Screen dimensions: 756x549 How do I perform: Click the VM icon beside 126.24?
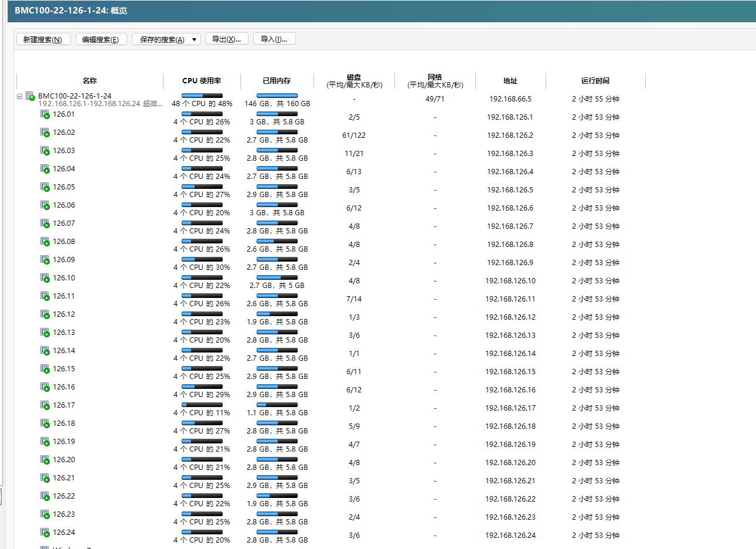click(45, 533)
